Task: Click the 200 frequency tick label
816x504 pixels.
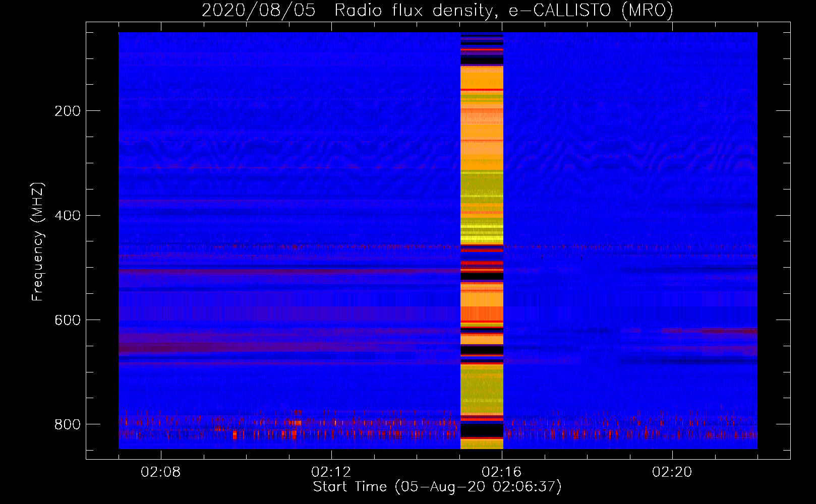Action: (x=68, y=111)
